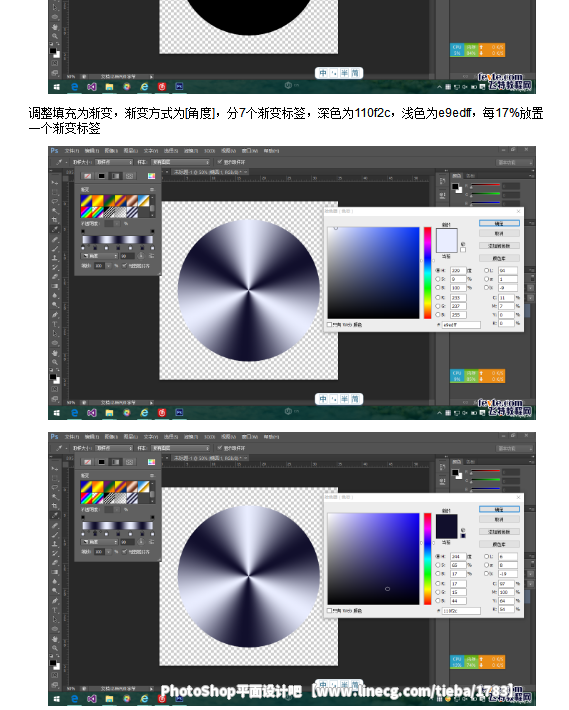Open the rainbow color picker icon in the middle screenshot
The image size is (569, 710).
(x=151, y=176)
